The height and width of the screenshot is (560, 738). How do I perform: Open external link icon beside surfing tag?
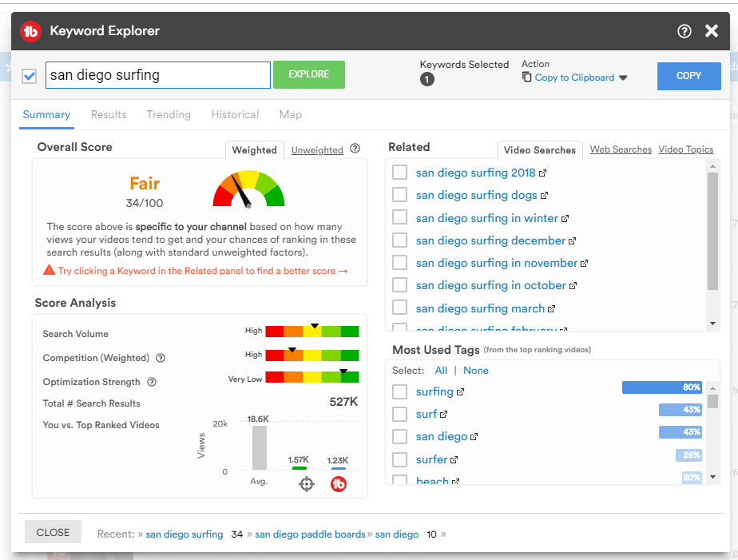click(461, 392)
